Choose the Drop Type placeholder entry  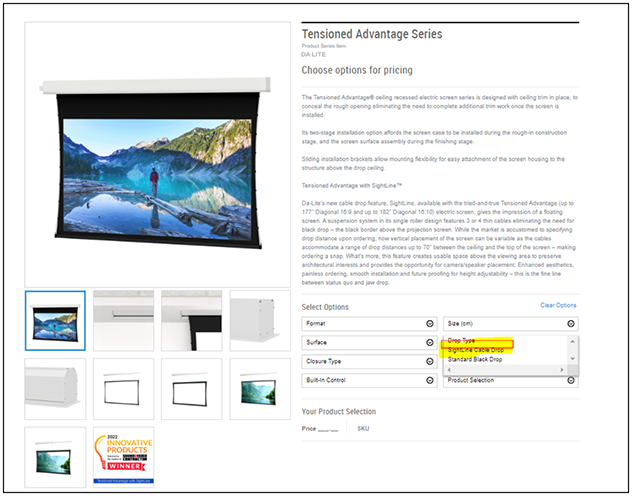[461, 340]
